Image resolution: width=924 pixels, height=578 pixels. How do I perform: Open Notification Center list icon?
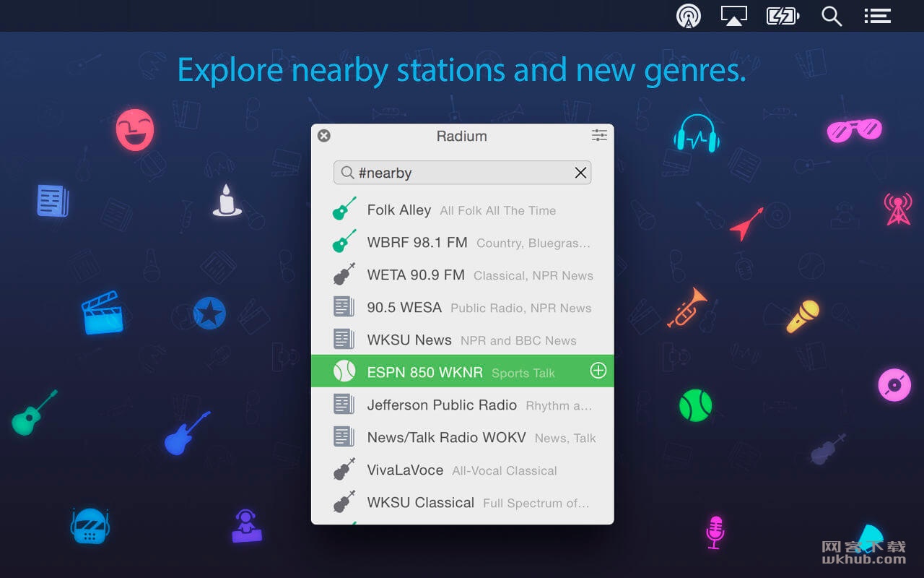click(877, 16)
